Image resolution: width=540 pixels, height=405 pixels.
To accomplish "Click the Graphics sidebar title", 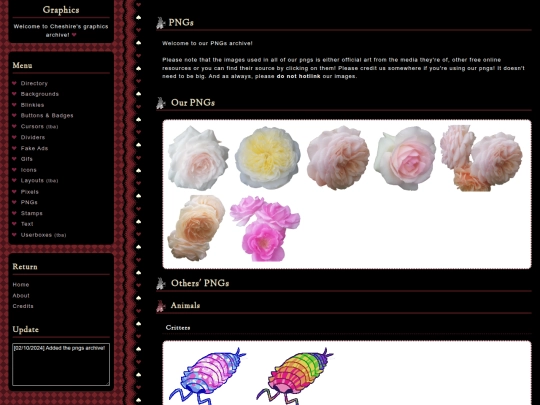I will coord(61,10).
